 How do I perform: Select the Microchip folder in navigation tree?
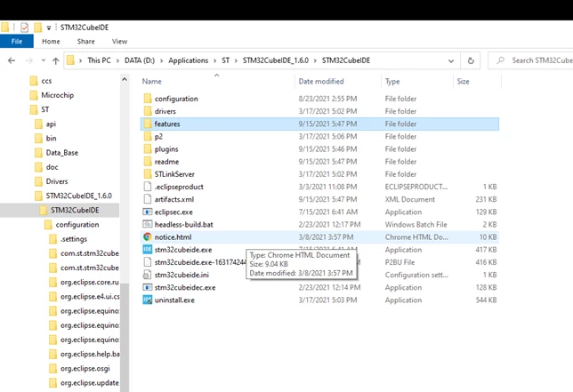(x=57, y=95)
